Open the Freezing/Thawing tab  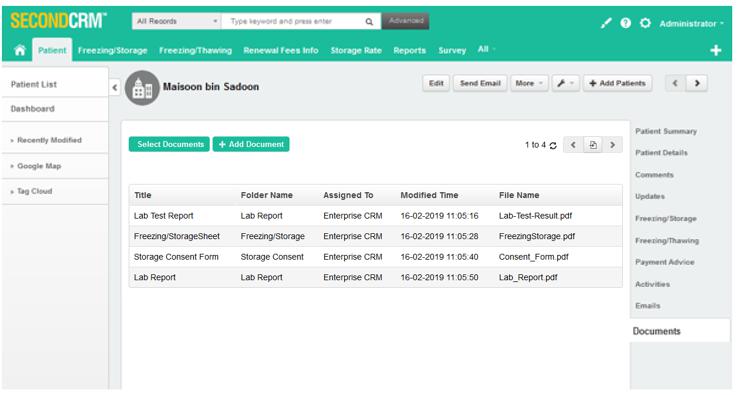pos(195,50)
